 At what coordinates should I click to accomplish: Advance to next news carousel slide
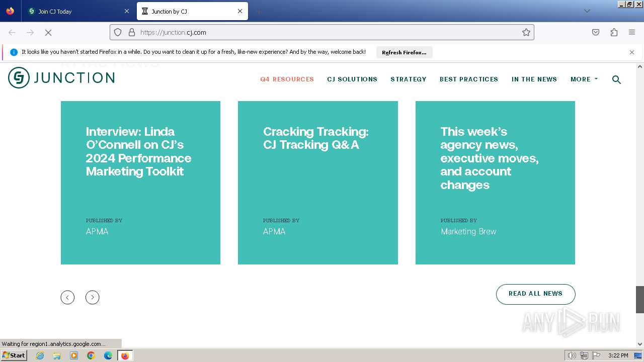[92, 298]
